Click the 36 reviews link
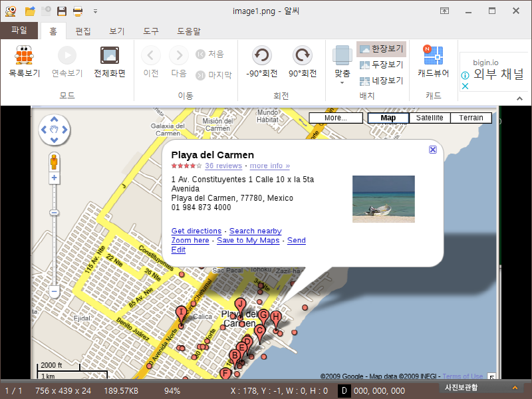Screen dimensions: 532x399 point(223,166)
